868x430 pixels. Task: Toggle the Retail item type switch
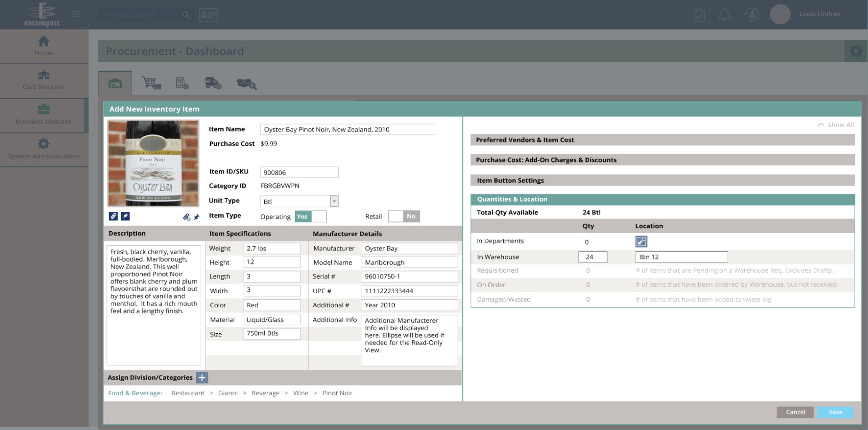pyautogui.click(x=404, y=216)
